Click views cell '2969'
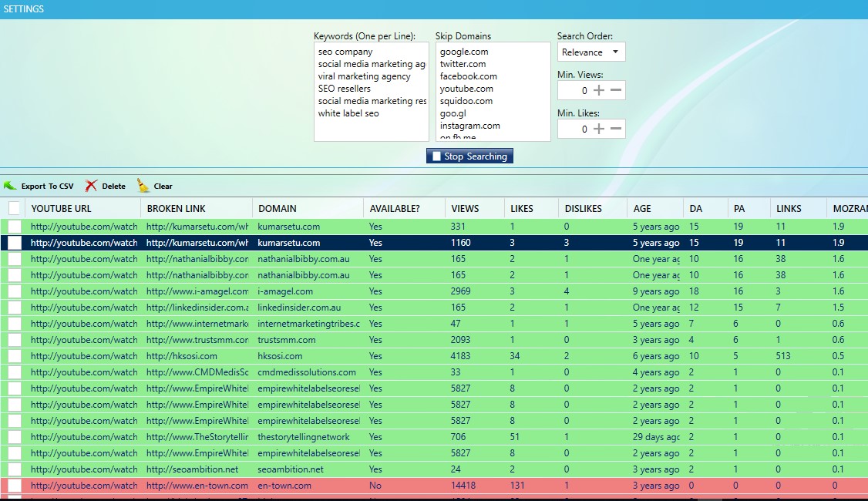The image size is (868, 501). click(460, 291)
